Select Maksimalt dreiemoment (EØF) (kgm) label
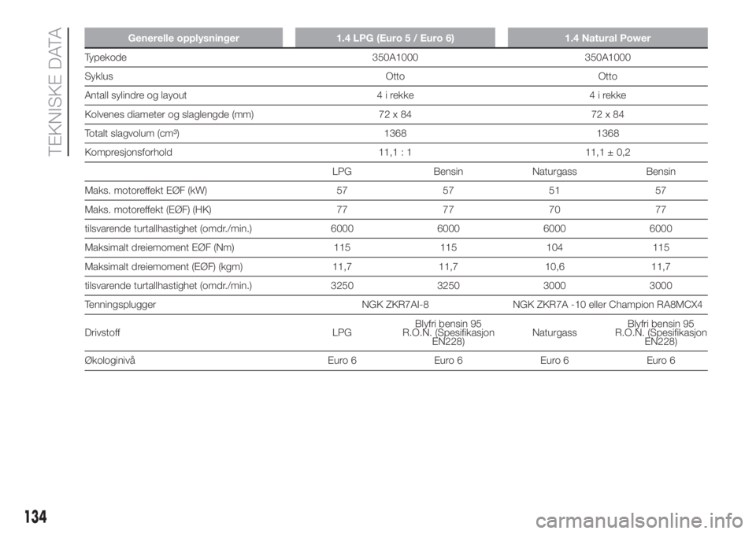The image size is (756, 534). coord(164,267)
